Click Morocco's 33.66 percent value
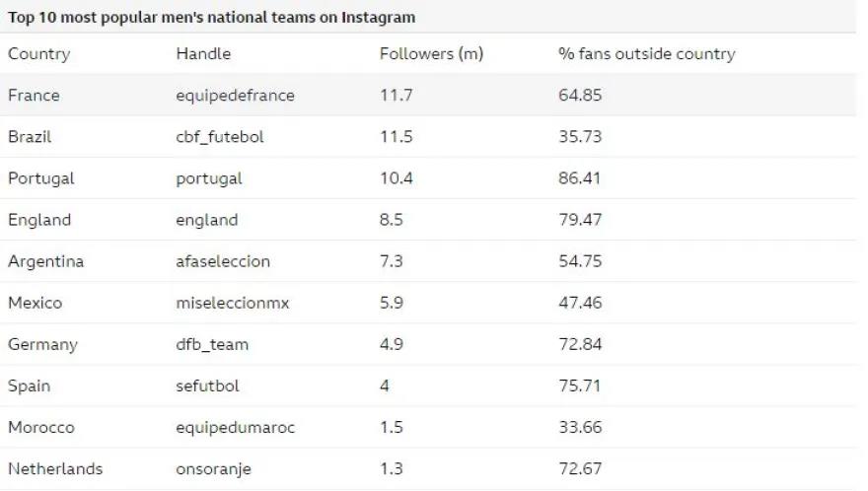The width and height of the screenshot is (868, 491). (x=579, y=427)
